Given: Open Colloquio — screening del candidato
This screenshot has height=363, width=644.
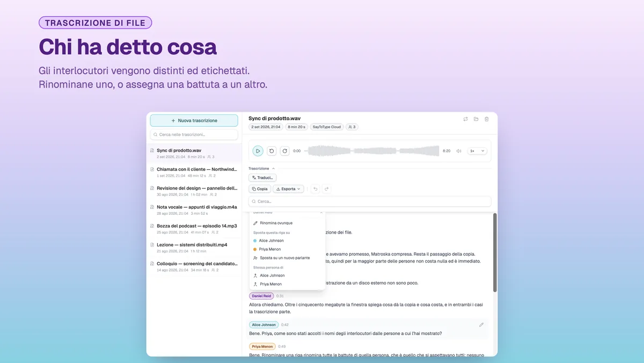Looking at the screenshot, I should pos(194,266).
